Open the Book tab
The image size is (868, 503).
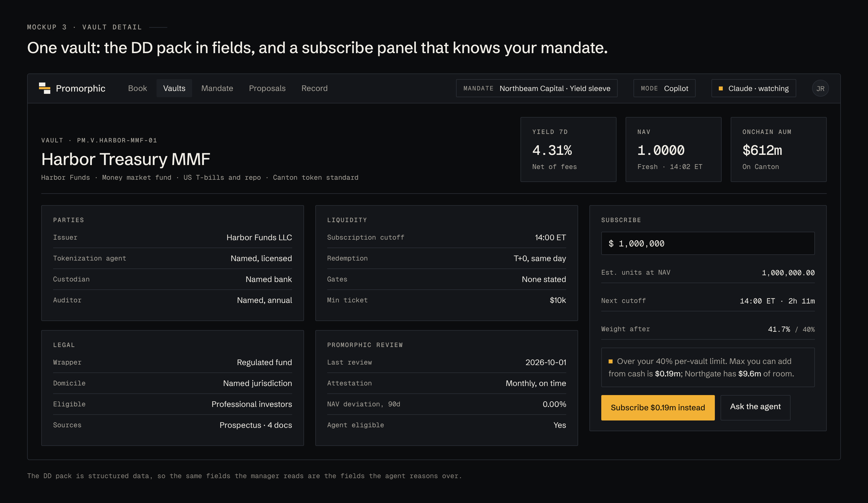click(x=137, y=88)
